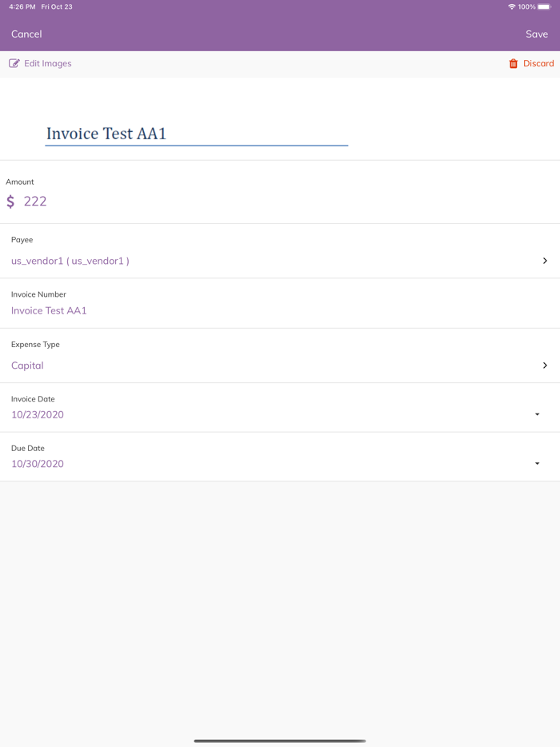Tap the Discard label
This screenshot has height=747, width=560.
point(538,63)
